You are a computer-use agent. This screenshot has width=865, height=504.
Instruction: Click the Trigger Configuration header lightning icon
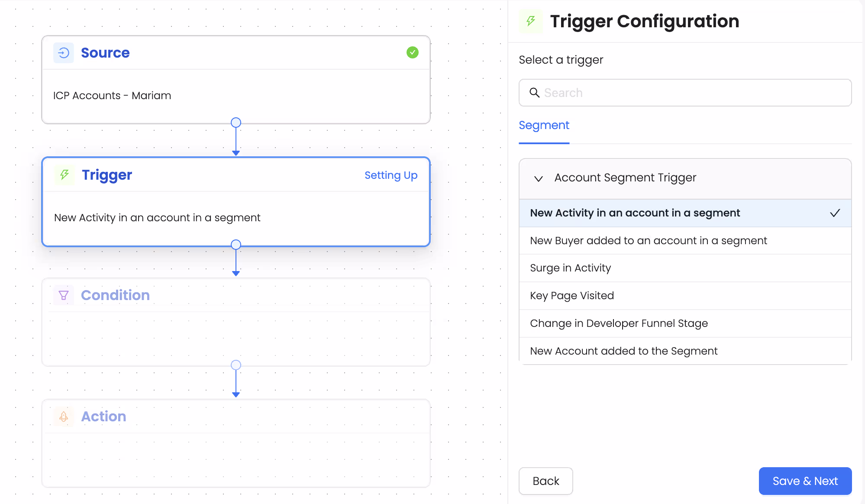click(x=530, y=21)
